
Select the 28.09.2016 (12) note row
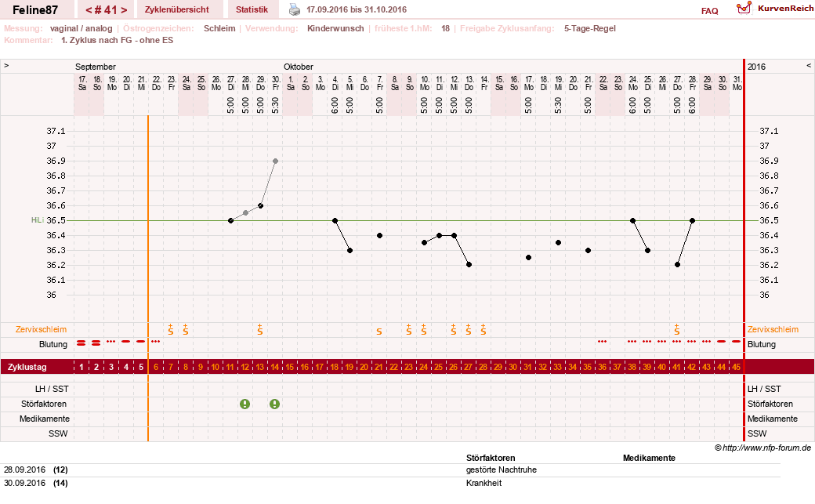coord(390,470)
